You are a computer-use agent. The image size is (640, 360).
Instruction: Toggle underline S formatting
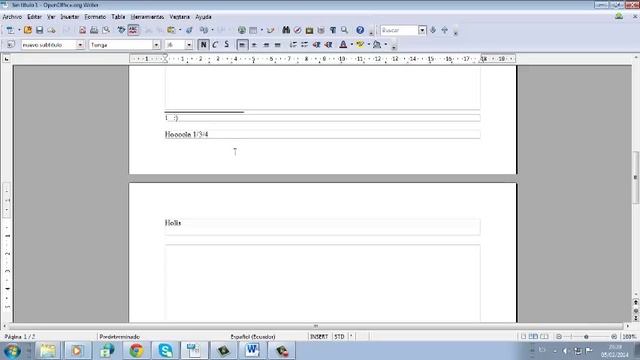pos(227,44)
